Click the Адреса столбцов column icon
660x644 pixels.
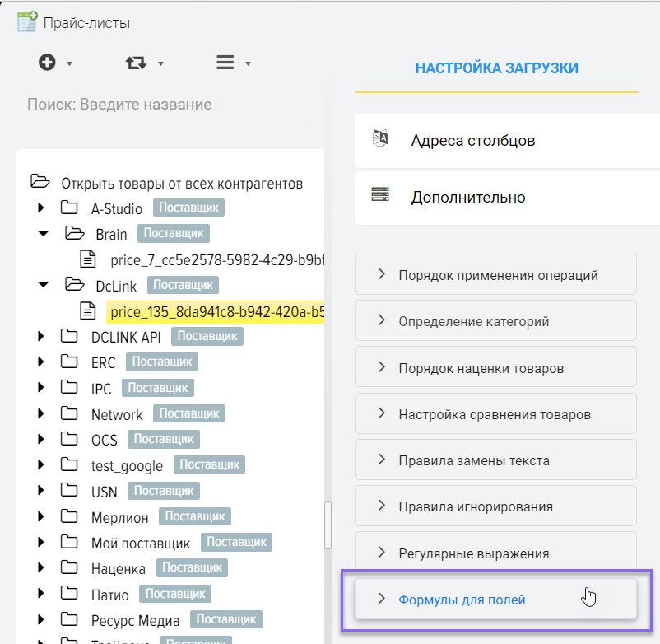click(x=380, y=139)
